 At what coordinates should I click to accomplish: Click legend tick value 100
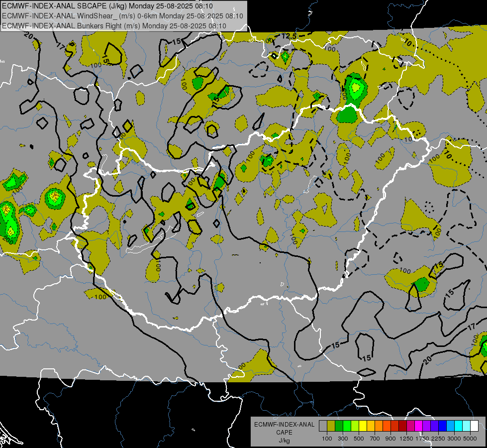[x=327, y=439]
